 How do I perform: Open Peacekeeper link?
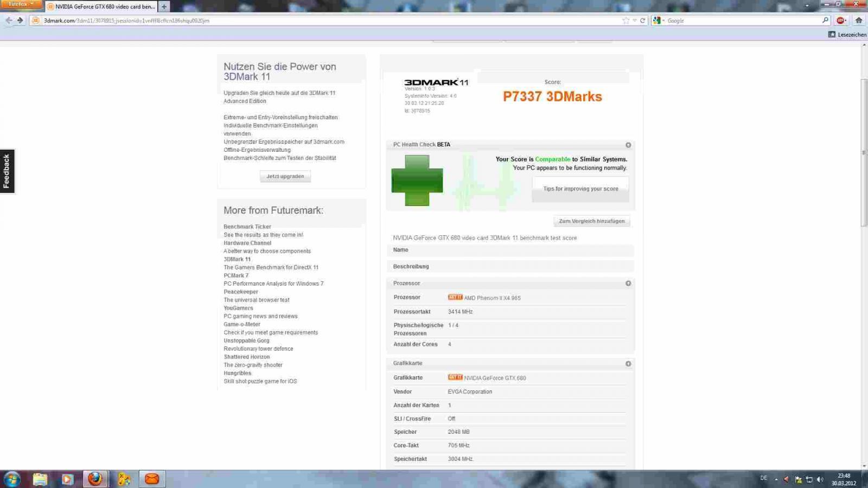[x=241, y=292]
